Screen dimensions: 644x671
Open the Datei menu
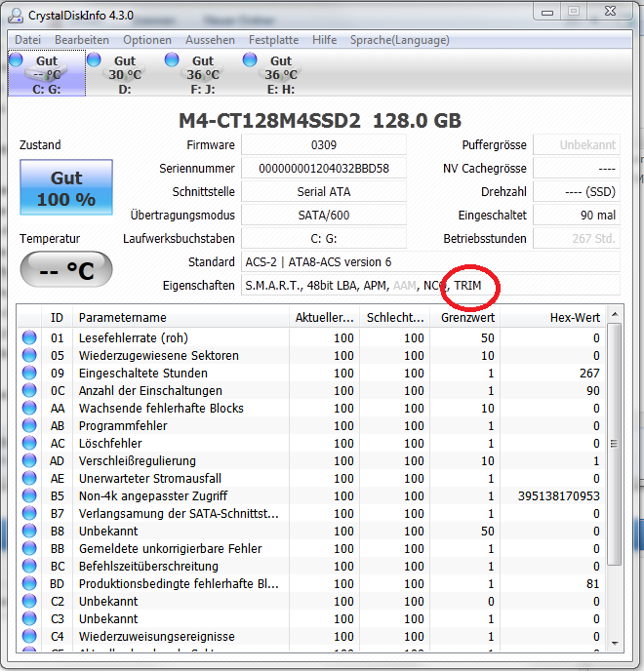(28, 40)
